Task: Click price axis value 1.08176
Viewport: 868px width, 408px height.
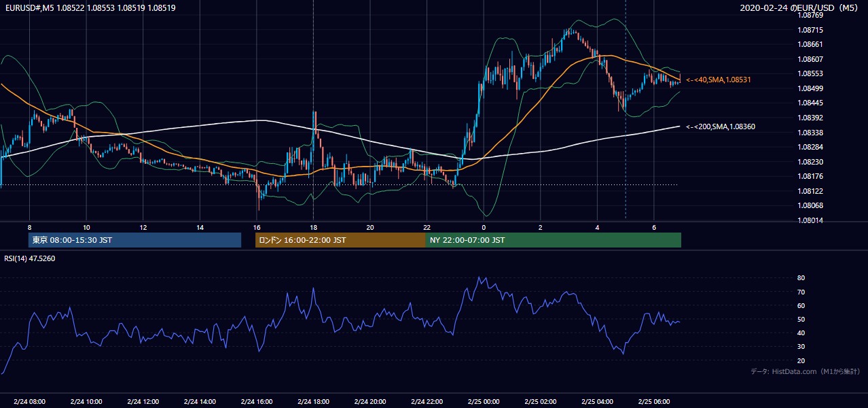Action: (x=812, y=176)
